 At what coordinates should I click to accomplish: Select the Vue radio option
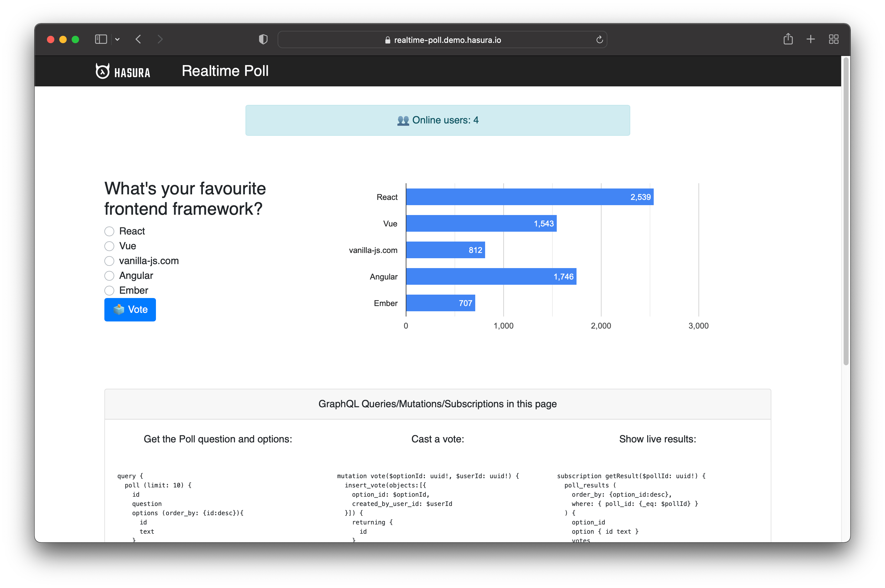click(109, 246)
